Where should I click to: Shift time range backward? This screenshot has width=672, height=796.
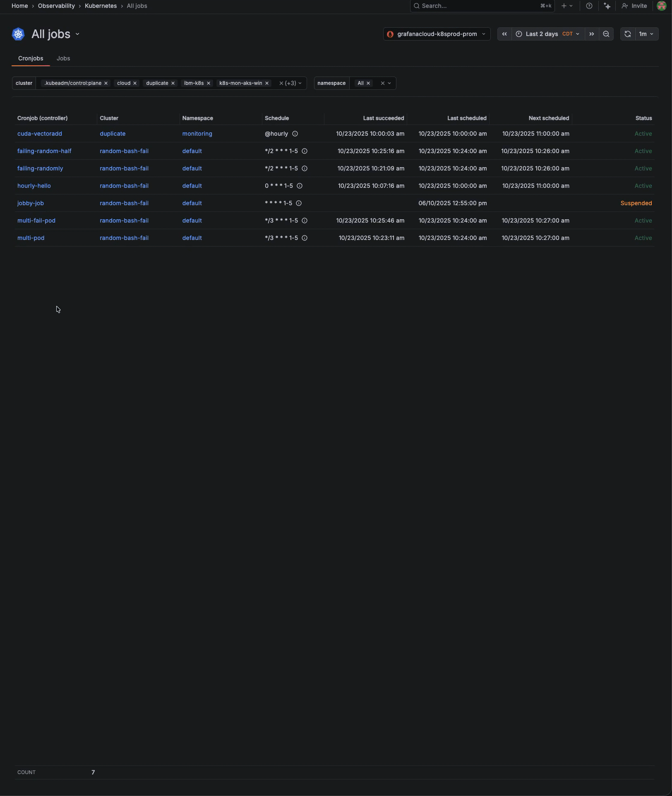(504, 34)
